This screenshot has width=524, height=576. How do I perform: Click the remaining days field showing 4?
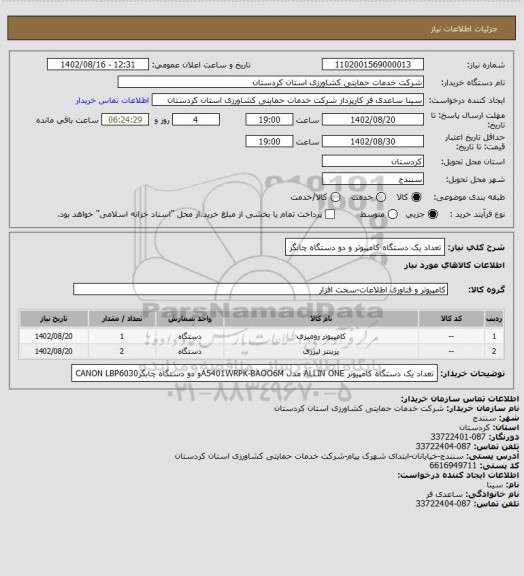click(x=196, y=120)
